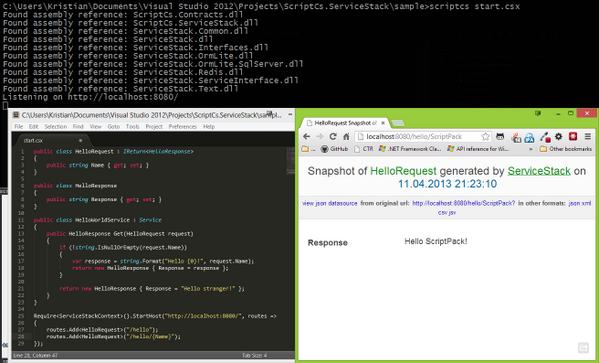
Task: Follow the ServiceStack link in heading
Action: tap(539, 171)
